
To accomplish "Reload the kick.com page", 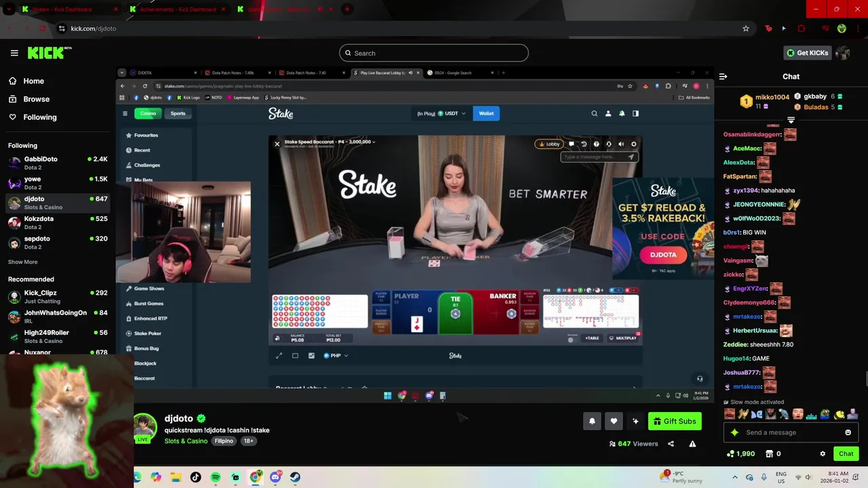I will (x=42, y=28).
